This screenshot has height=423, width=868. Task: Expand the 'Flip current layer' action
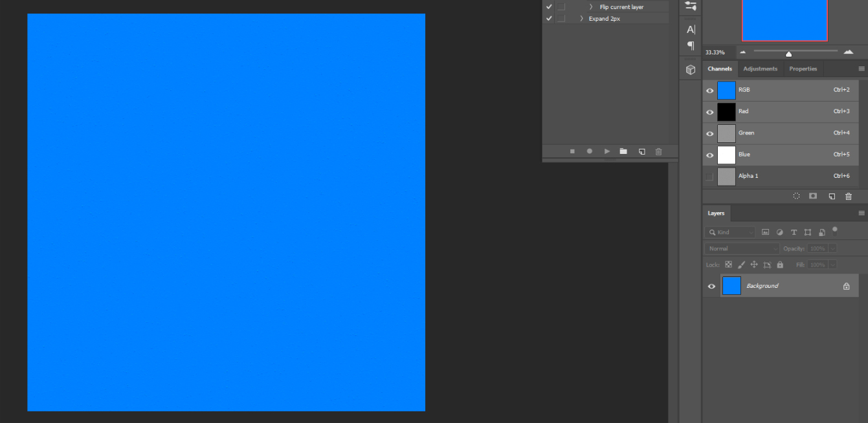click(591, 7)
